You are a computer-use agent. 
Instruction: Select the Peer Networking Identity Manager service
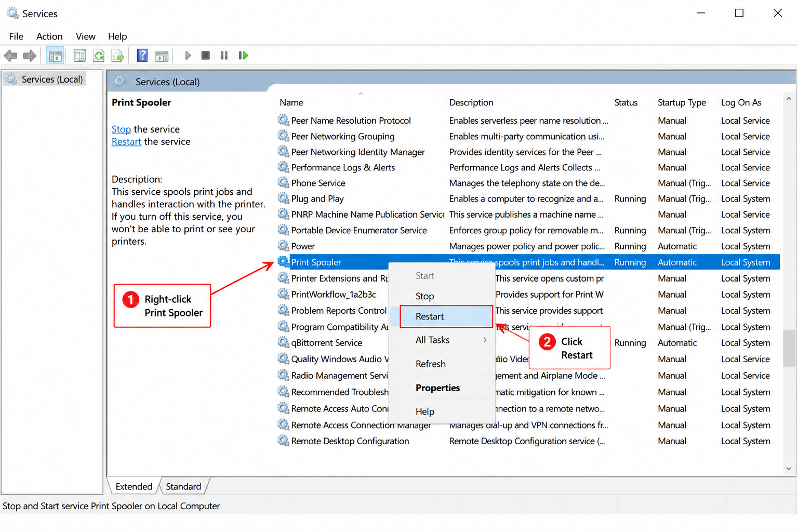pyautogui.click(x=528, y=152)
